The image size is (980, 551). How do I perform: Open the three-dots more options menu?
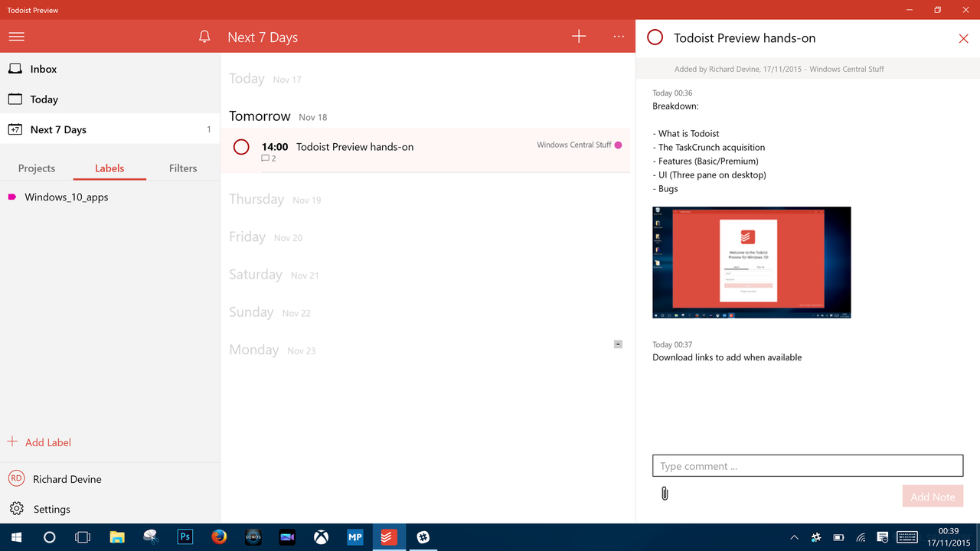(619, 37)
